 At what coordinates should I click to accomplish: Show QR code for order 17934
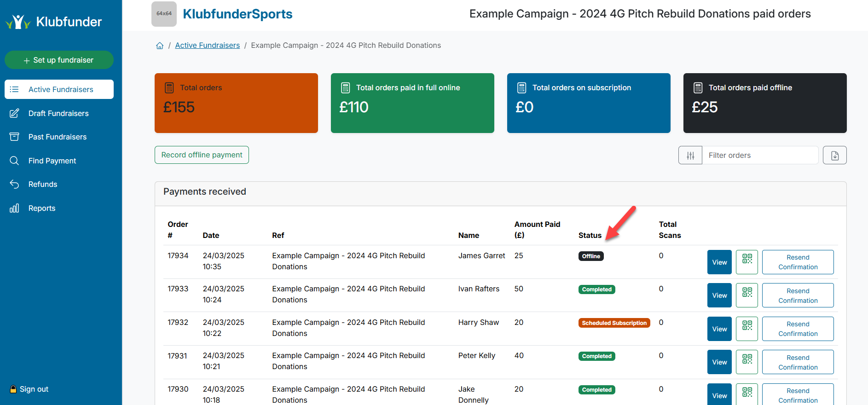[x=746, y=262]
